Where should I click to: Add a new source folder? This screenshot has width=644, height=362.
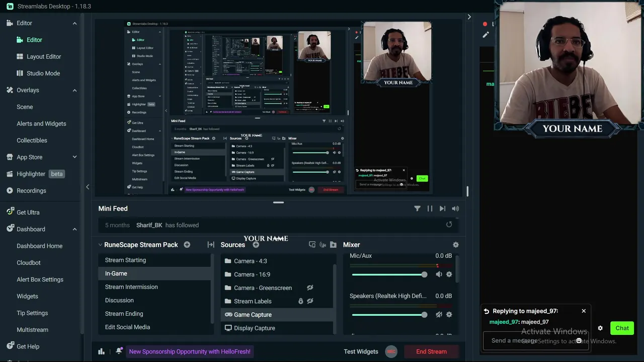pos(333,245)
